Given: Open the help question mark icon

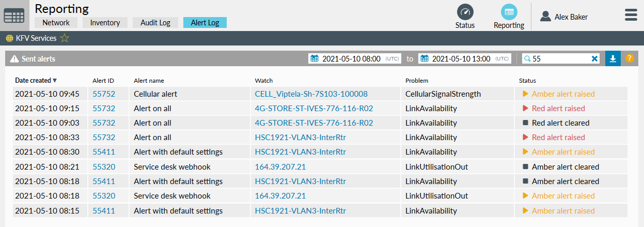Looking at the screenshot, I should [x=630, y=58].
